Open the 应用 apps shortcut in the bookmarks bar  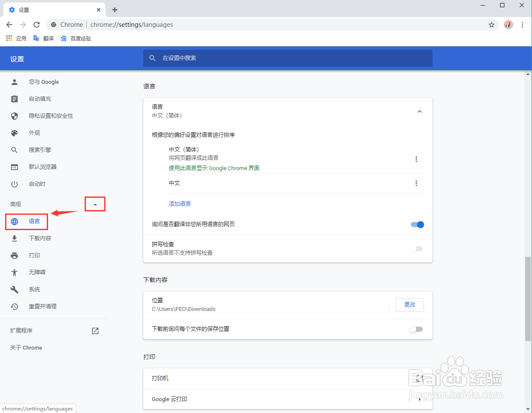[16, 38]
